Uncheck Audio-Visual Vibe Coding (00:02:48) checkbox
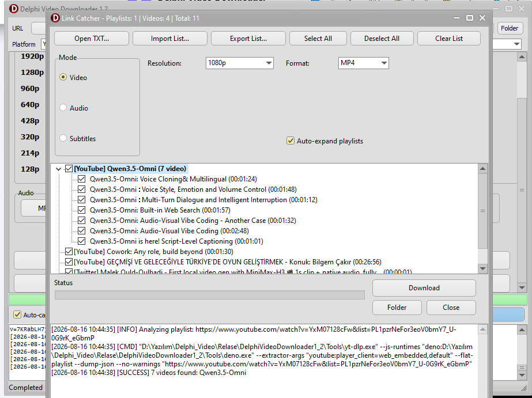The height and width of the screenshot is (398, 532). pos(81,231)
